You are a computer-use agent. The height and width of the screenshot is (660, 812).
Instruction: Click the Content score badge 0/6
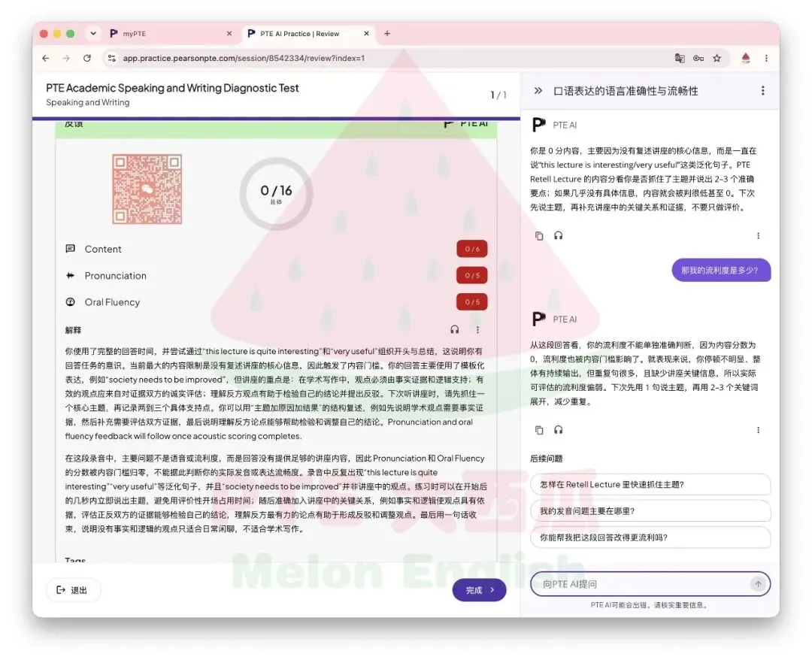(471, 249)
